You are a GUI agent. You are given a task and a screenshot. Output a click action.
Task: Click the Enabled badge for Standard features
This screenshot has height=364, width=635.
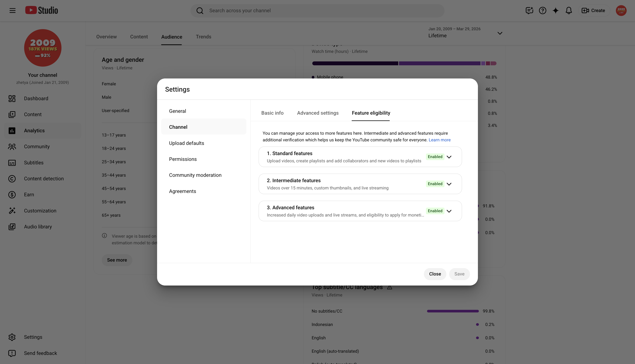pyautogui.click(x=435, y=157)
